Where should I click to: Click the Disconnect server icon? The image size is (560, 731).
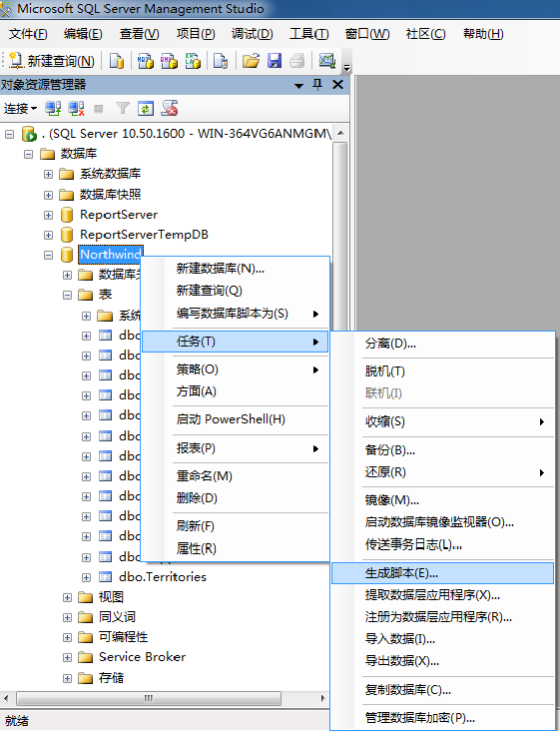[x=76, y=109]
